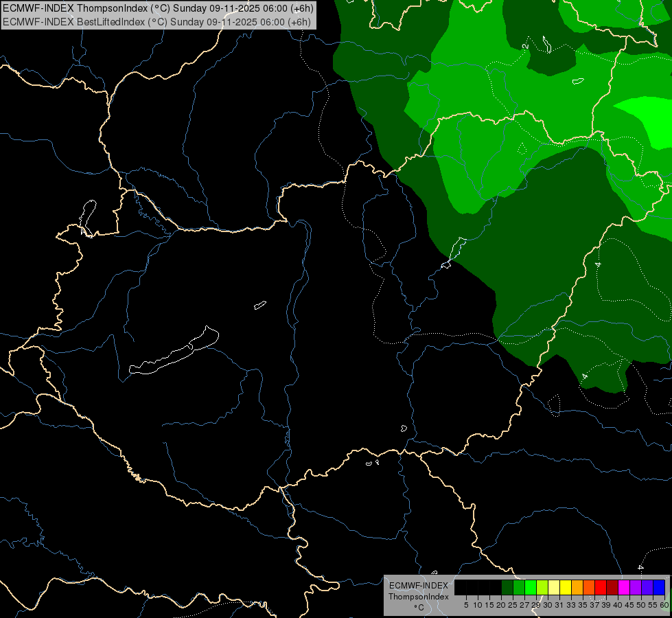Choose the orange 33-35 legend swatch

[x=577, y=587]
